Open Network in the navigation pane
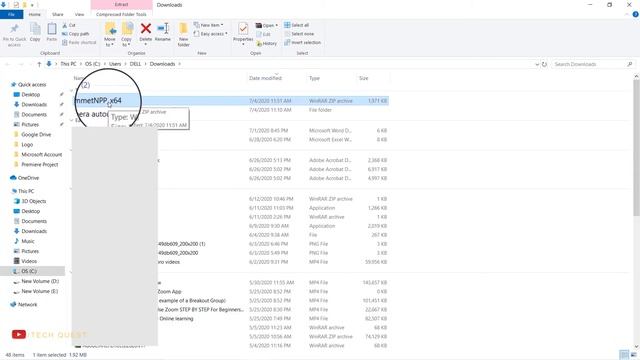This screenshot has width=640, height=360. (x=27, y=304)
